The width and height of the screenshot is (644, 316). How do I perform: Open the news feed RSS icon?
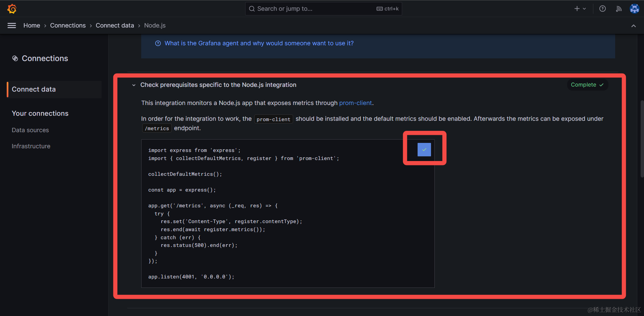click(x=619, y=9)
